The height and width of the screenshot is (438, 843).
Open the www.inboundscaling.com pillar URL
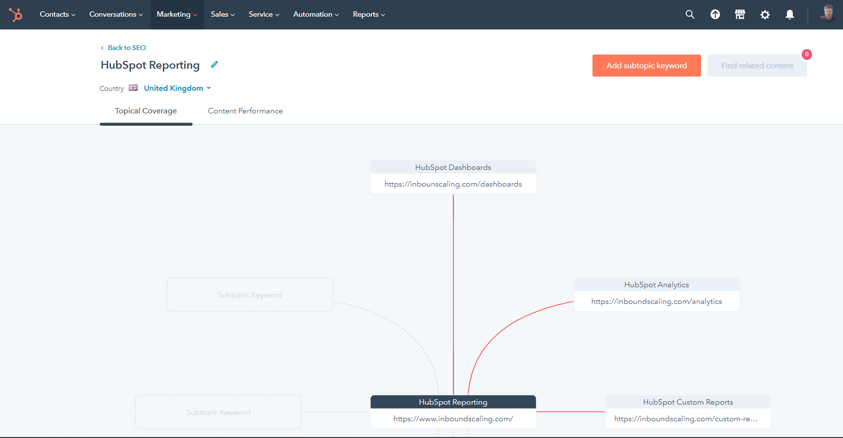click(453, 419)
